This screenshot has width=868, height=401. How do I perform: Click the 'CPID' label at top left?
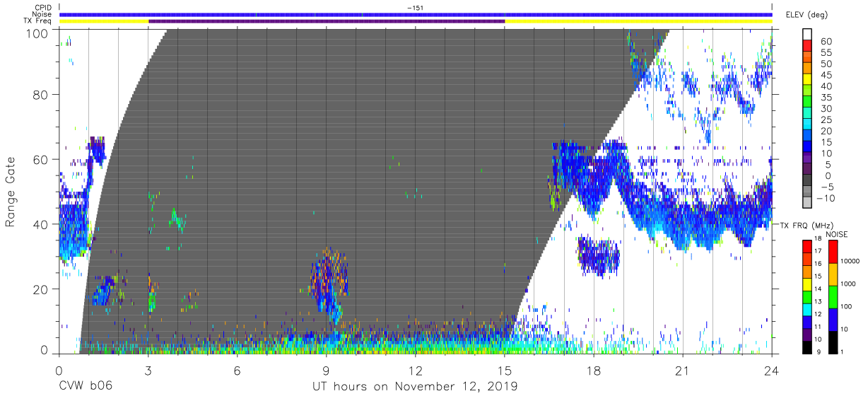tap(44, 8)
